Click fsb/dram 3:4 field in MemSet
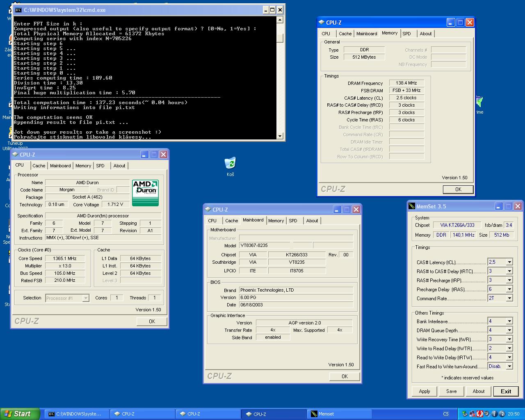The image size is (525, 420). pos(509,225)
